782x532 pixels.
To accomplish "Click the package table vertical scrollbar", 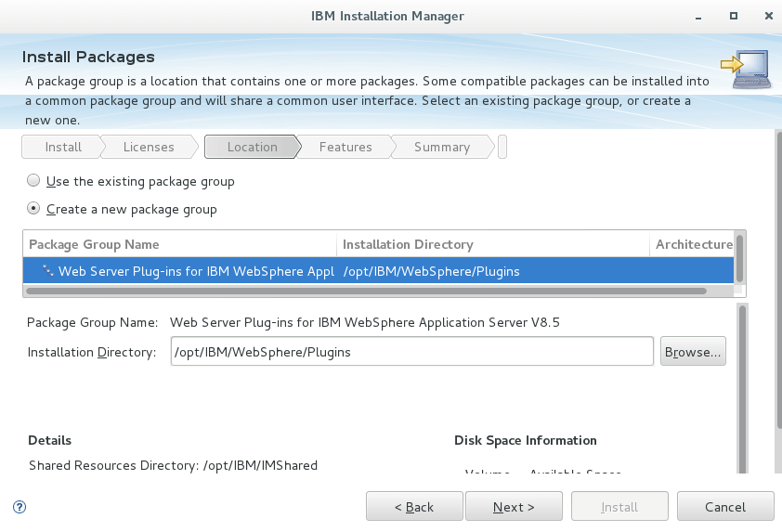I will 739,258.
